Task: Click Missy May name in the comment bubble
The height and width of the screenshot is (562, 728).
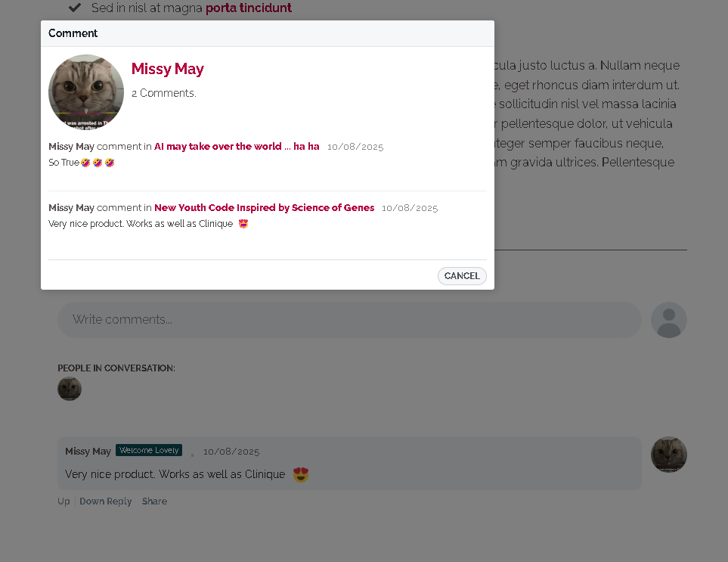Action: 88,452
